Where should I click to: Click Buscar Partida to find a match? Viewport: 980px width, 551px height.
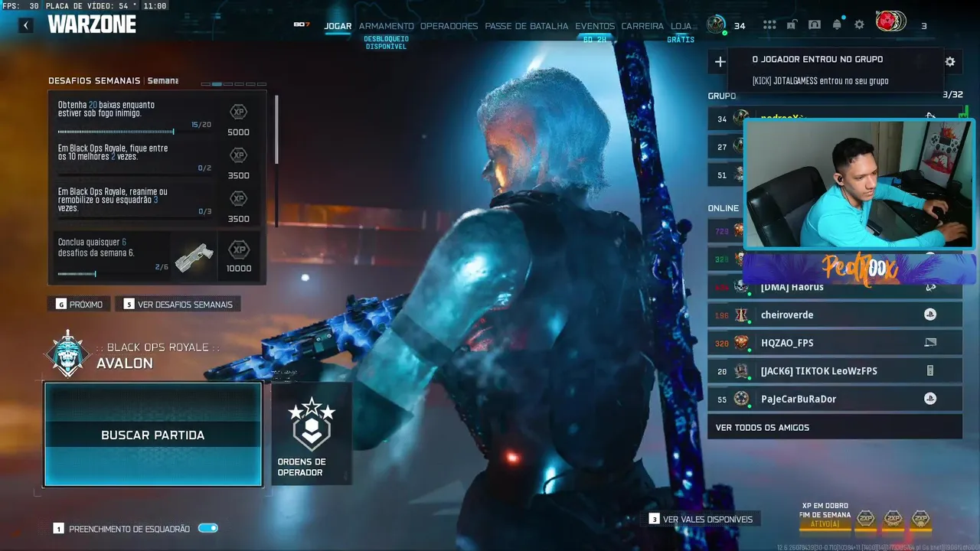click(x=153, y=435)
